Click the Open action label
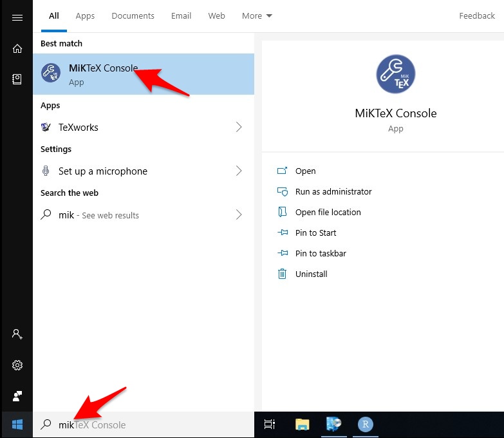 305,171
